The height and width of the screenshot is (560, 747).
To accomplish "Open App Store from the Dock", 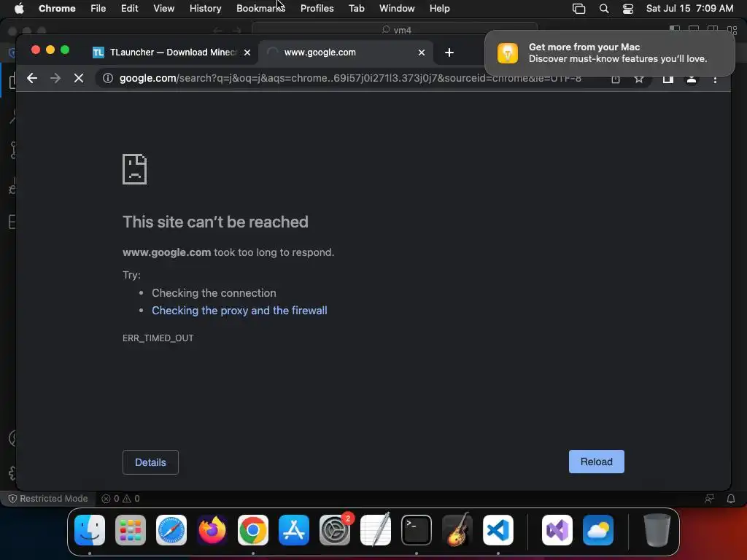I will tap(294, 530).
